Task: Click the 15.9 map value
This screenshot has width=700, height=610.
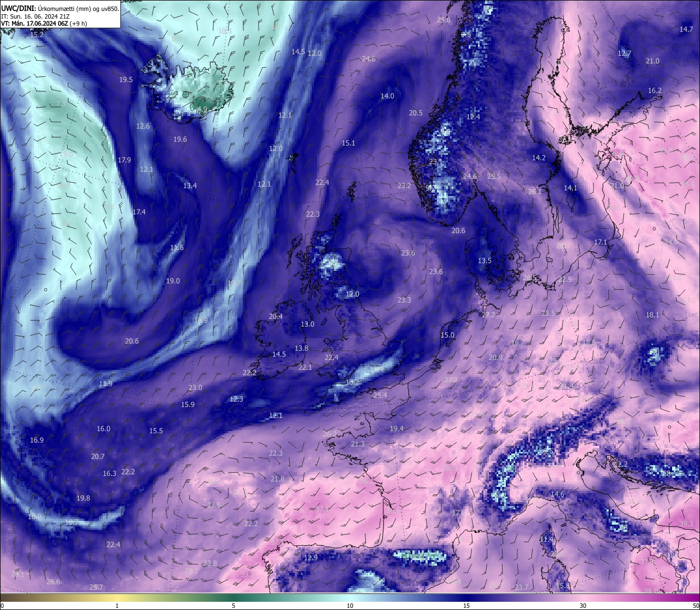Action: coord(188,404)
